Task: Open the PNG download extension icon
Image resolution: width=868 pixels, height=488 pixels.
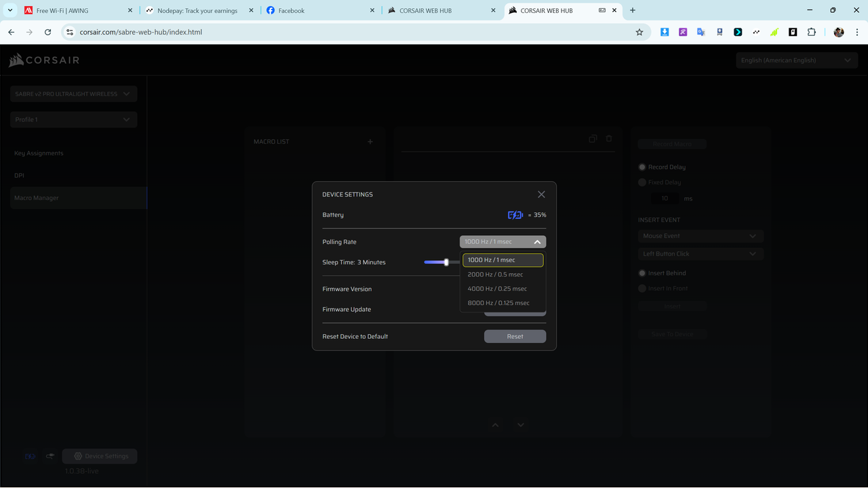Action: (x=719, y=32)
